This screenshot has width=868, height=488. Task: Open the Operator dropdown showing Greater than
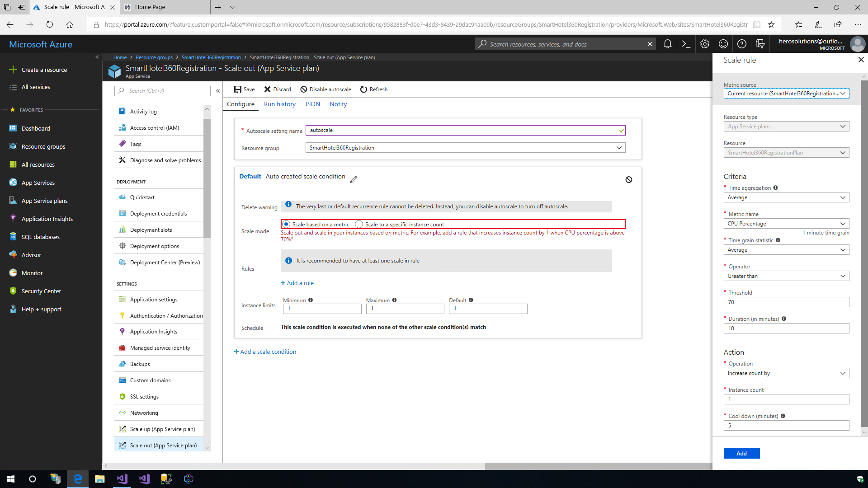pos(786,276)
